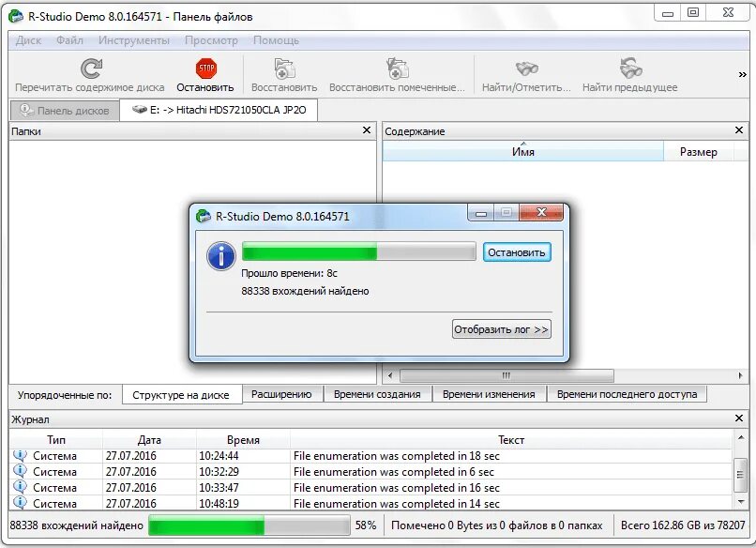Image resolution: width=756 pixels, height=548 pixels.
Task: Close the Журнал panel
Action: tap(738, 419)
